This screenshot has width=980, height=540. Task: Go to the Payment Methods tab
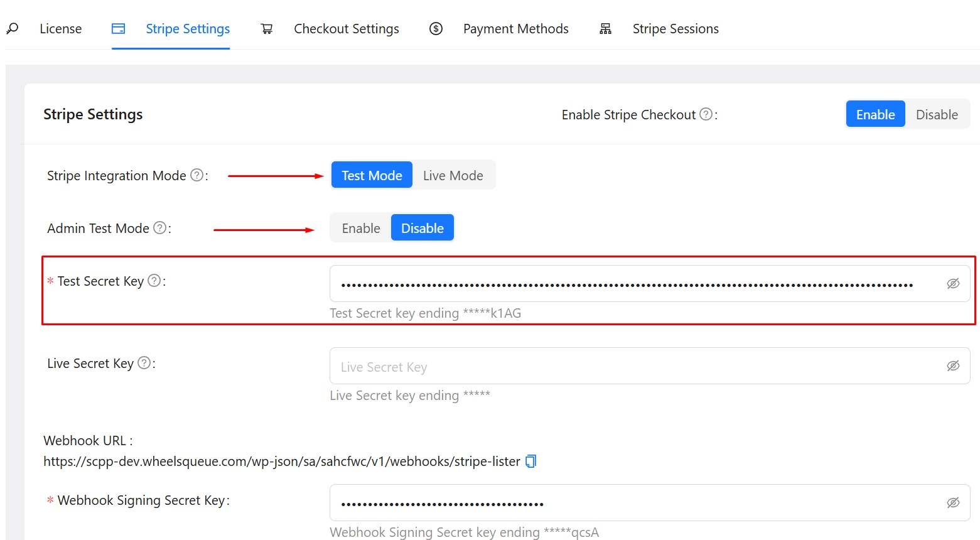515,29
